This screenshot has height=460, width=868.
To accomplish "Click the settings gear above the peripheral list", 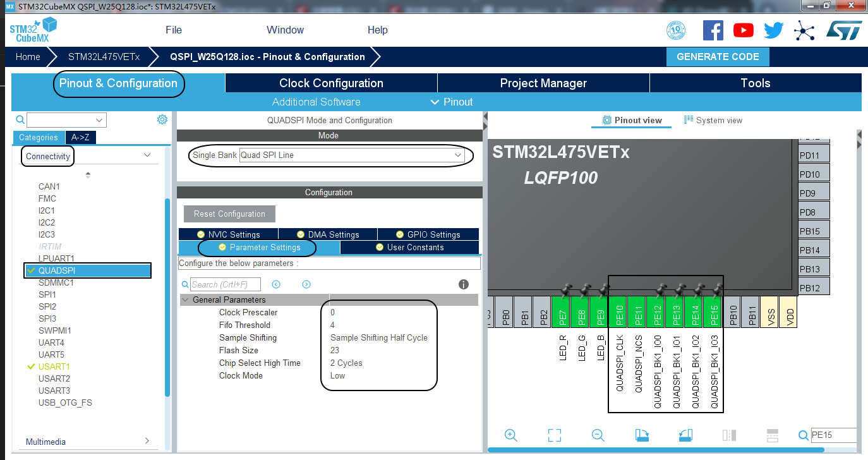I will pos(162,119).
